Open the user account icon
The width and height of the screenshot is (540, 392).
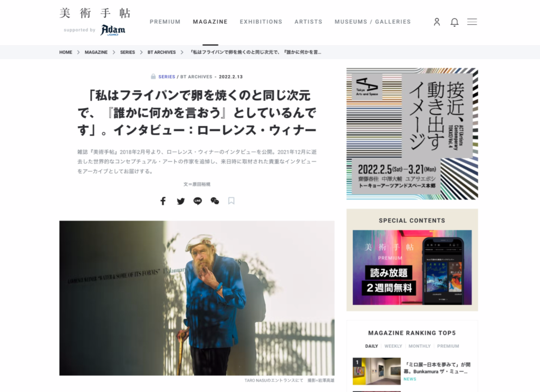tap(437, 22)
